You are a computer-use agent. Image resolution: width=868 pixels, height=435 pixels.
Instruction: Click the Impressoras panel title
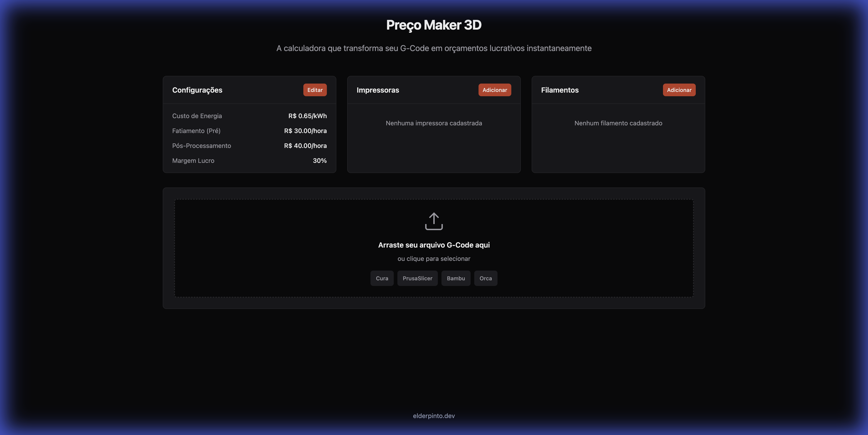tap(378, 90)
